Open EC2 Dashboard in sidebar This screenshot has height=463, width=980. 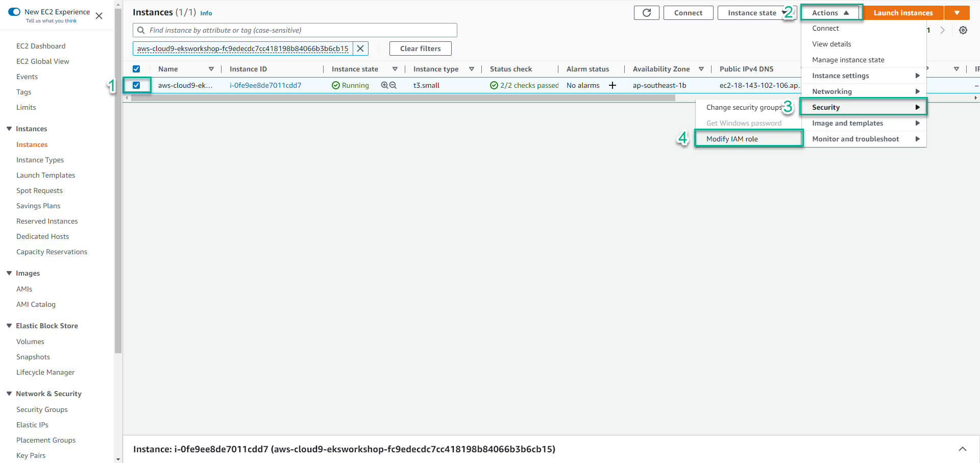(x=41, y=46)
